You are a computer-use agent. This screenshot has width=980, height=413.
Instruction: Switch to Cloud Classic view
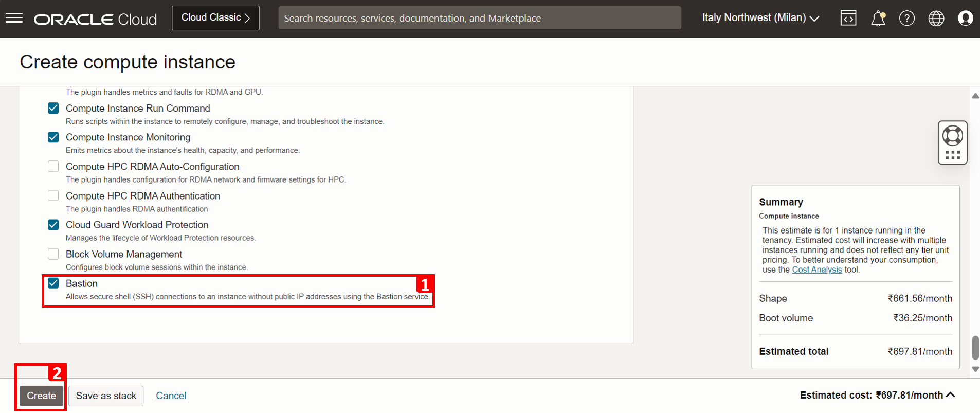[x=215, y=18]
